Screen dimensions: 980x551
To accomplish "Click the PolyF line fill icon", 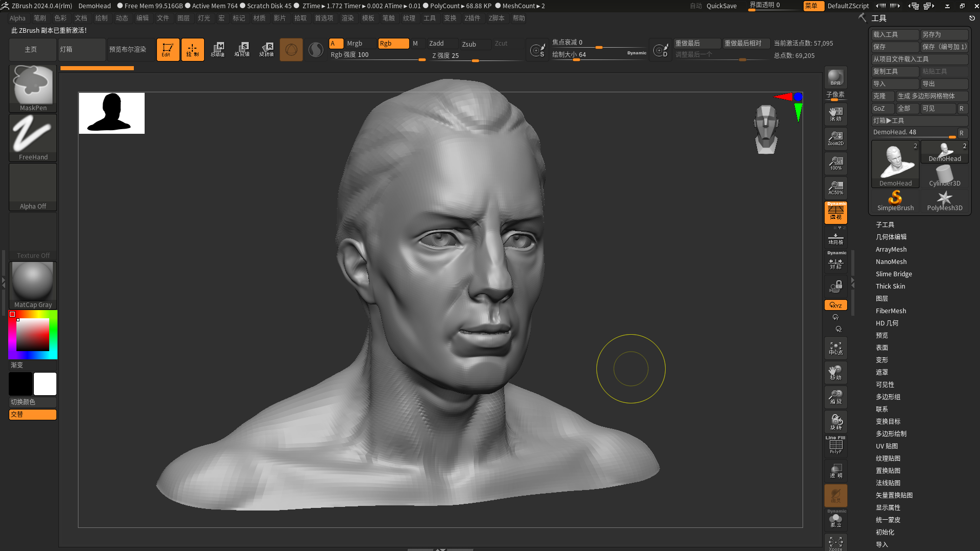I will coord(835,445).
